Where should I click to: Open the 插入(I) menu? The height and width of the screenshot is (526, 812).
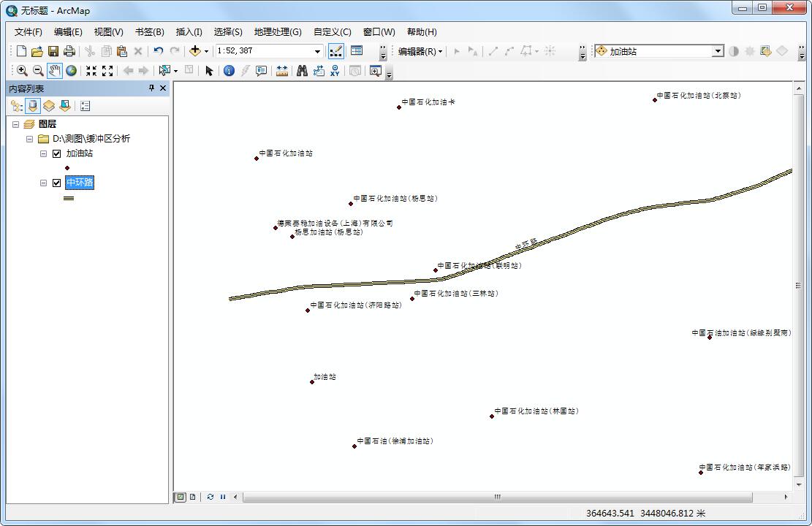point(189,32)
